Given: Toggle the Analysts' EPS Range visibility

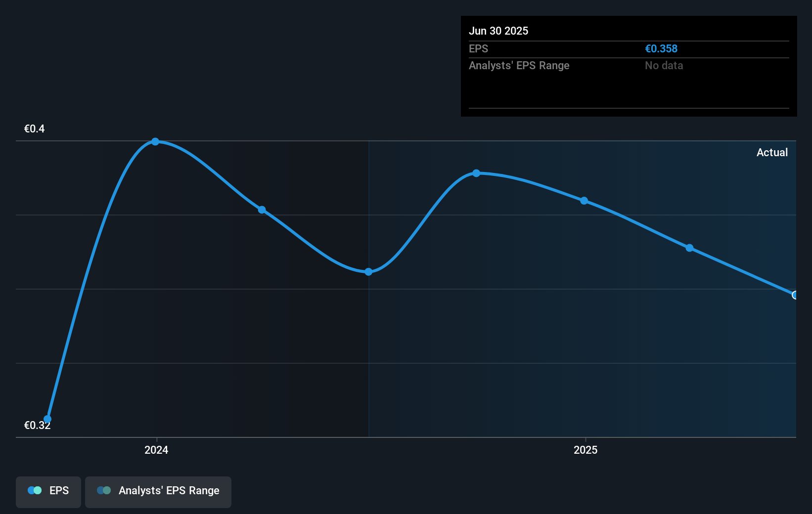Looking at the screenshot, I should point(158,491).
